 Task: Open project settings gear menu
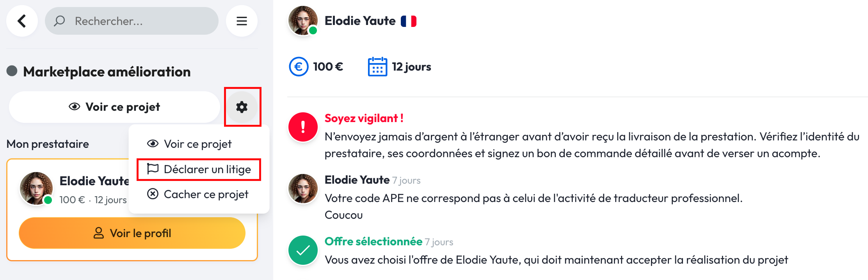pyautogui.click(x=242, y=107)
